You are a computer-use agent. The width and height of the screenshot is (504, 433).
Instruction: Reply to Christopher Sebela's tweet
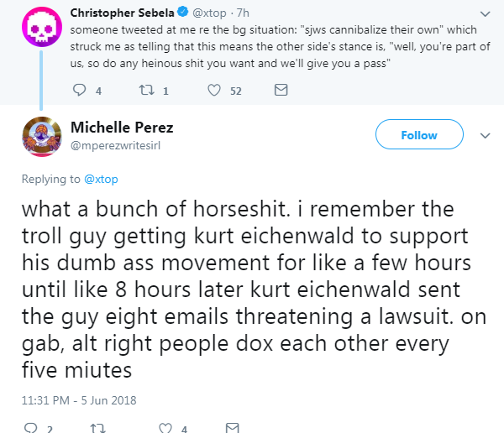click(80, 91)
